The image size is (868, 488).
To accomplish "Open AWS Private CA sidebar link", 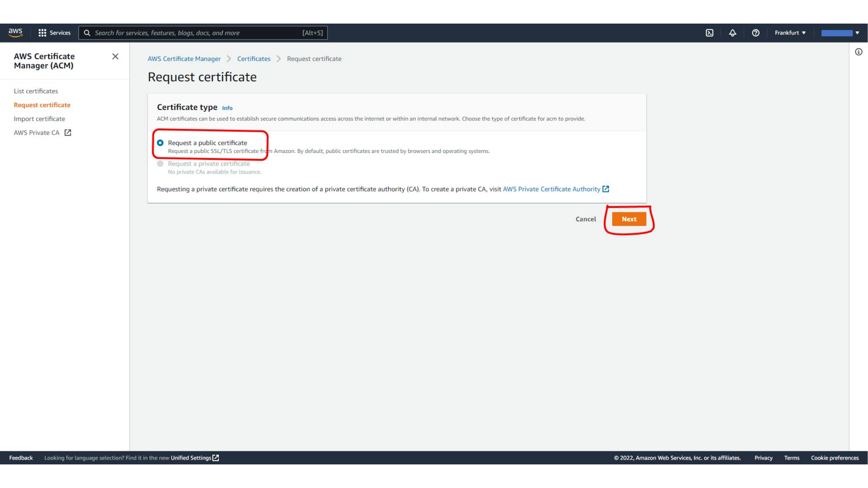I will tap(37, 133).
